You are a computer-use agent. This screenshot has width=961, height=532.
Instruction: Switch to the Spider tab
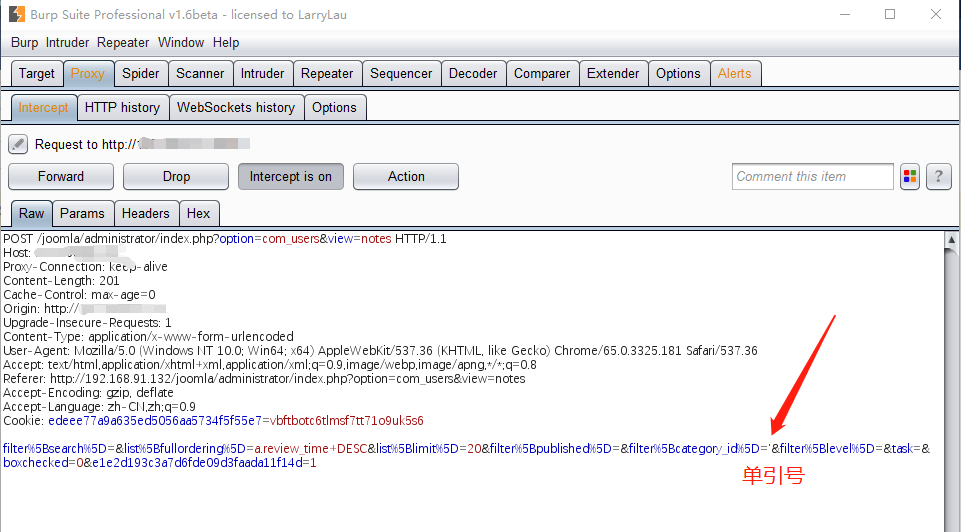[x=141, y=74]
